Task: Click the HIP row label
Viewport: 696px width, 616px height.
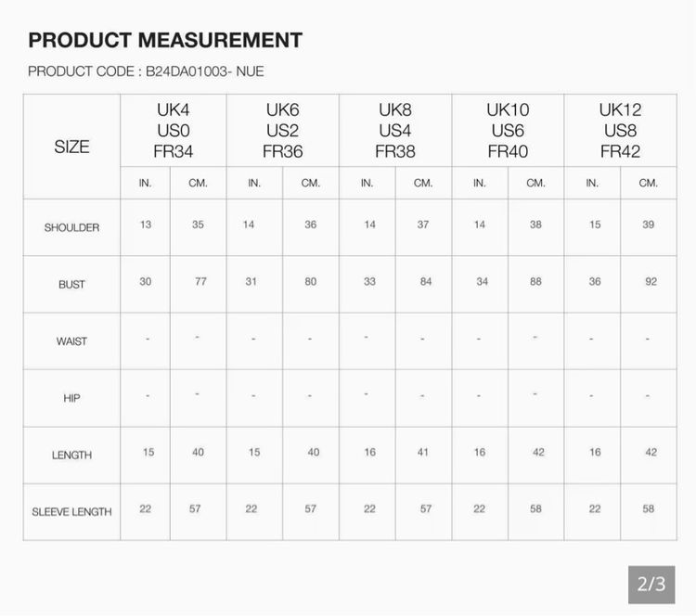Action: pyautogui.click(x=71, y=398)
